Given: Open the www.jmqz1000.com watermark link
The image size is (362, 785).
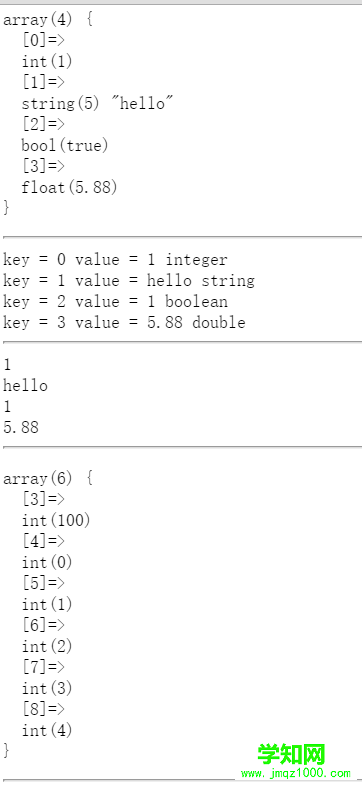Looking at the screenshot, I should point(296,773).
